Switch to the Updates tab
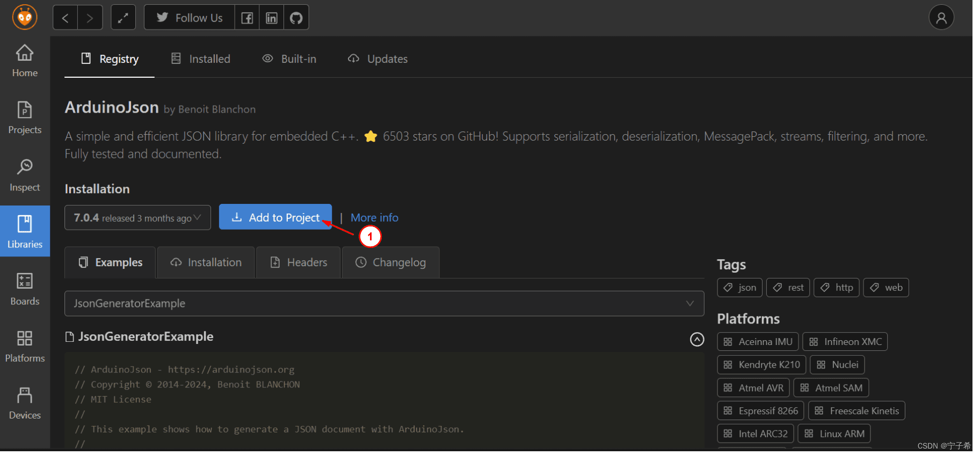Image resolution: width=980 pixels, height=455 pixels. [378, 59]
